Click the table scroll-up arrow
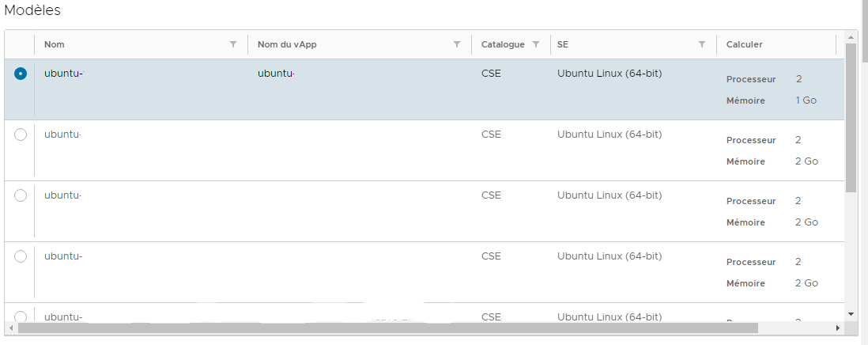The image size is (868, 345). (x=851, y=37)
